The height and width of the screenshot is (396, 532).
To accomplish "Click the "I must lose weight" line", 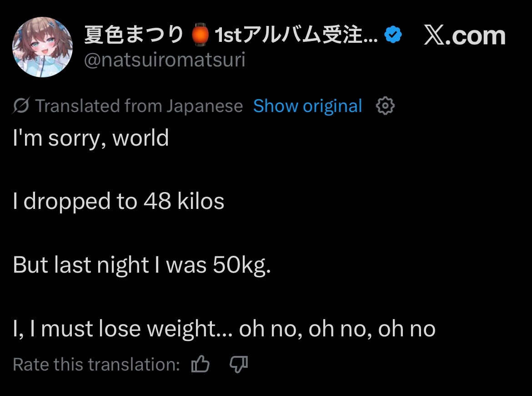I will point(123,329).
